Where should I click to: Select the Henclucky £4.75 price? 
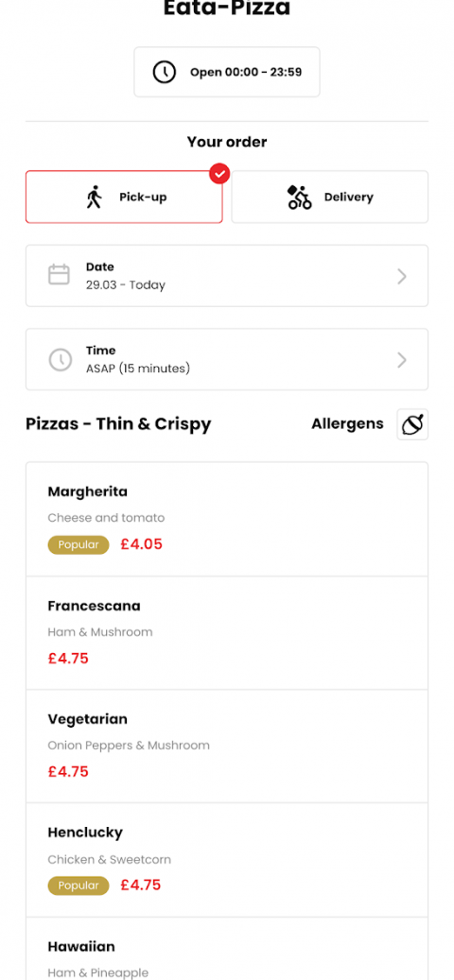[141, 885]
